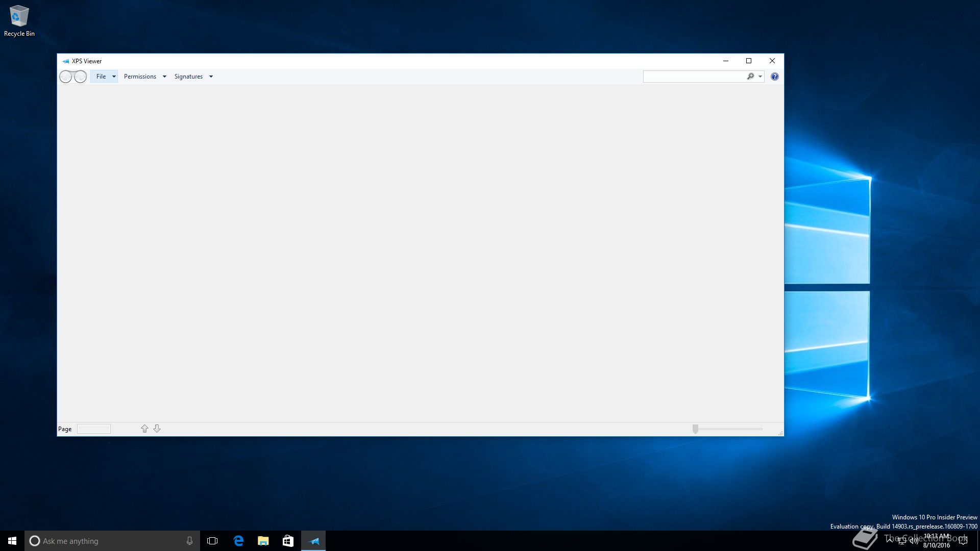Click the Page number input field
The width and height of the screenshot is (980, 551).
(x=94, y=429)
